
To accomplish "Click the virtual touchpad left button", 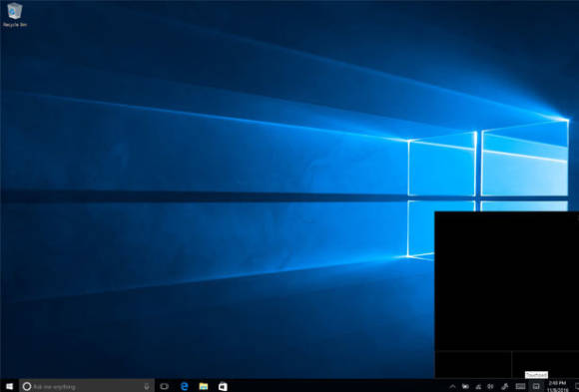I will (473, 364).
